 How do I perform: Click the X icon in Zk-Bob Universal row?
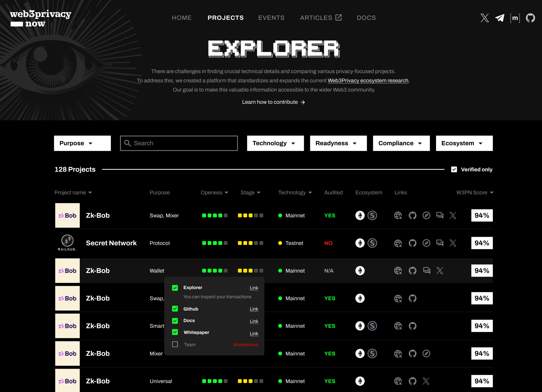pyautogui.click(x=426, y=381)
